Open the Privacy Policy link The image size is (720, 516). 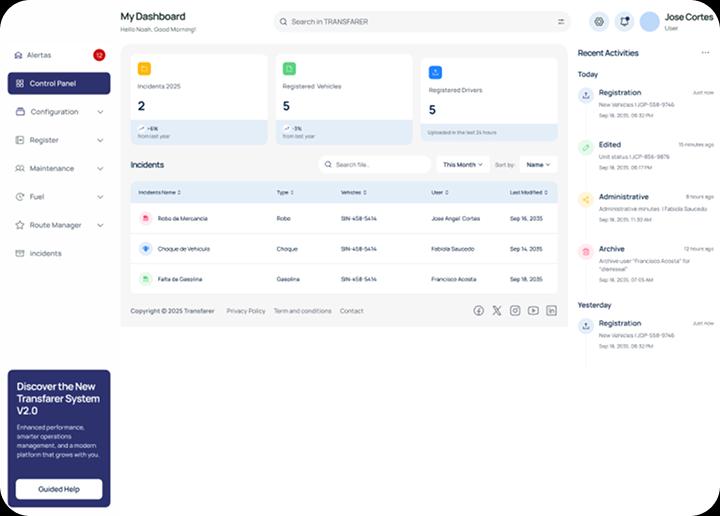point(246,311)
